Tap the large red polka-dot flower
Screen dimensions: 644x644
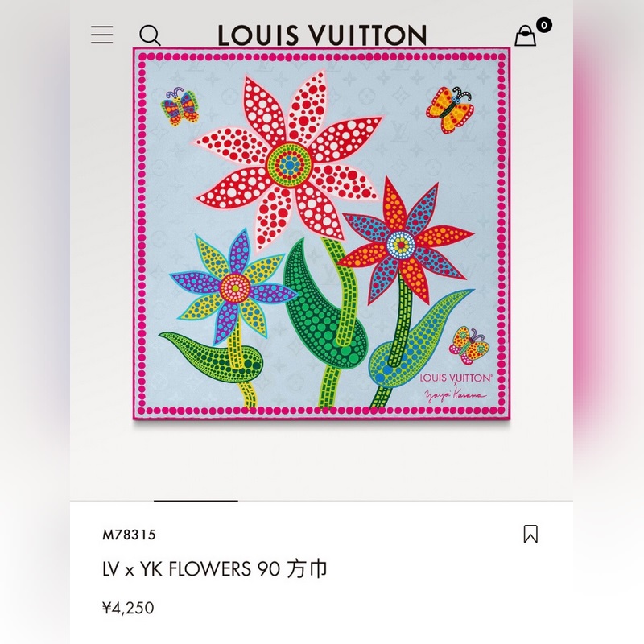point(289,161)
